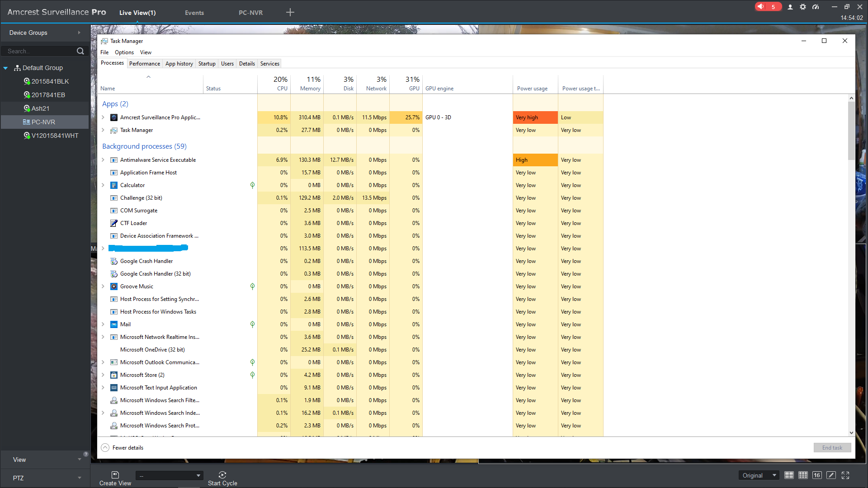Expand the Microsoft Store (2) row
Viewport: 868px width, 488px height.
tap(103, 375)
